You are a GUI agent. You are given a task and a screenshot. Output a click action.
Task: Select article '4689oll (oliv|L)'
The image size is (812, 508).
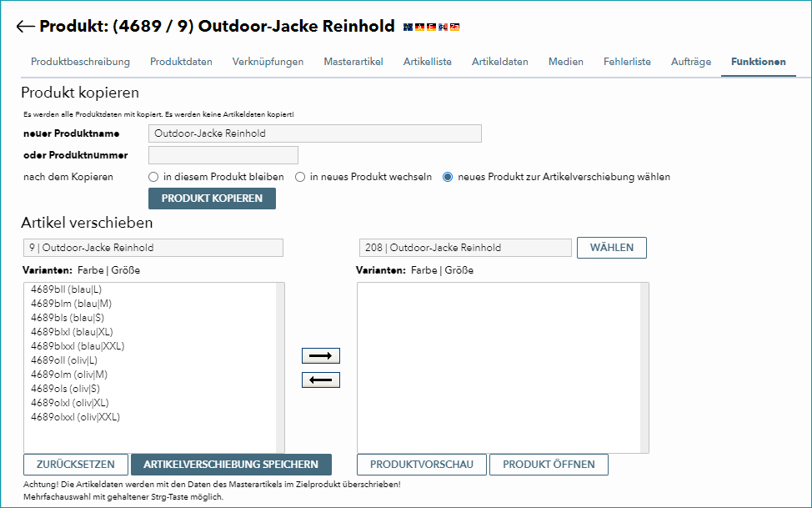pyautogui.click(x=63, y=360)
